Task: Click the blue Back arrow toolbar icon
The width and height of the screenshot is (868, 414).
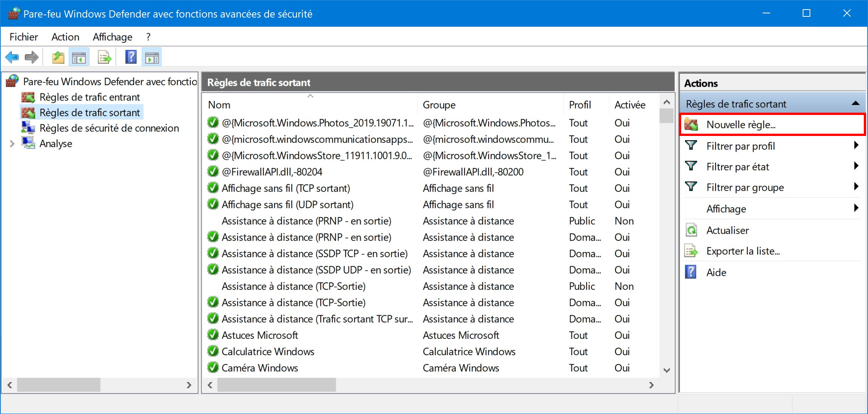Action: click(12, 58)
